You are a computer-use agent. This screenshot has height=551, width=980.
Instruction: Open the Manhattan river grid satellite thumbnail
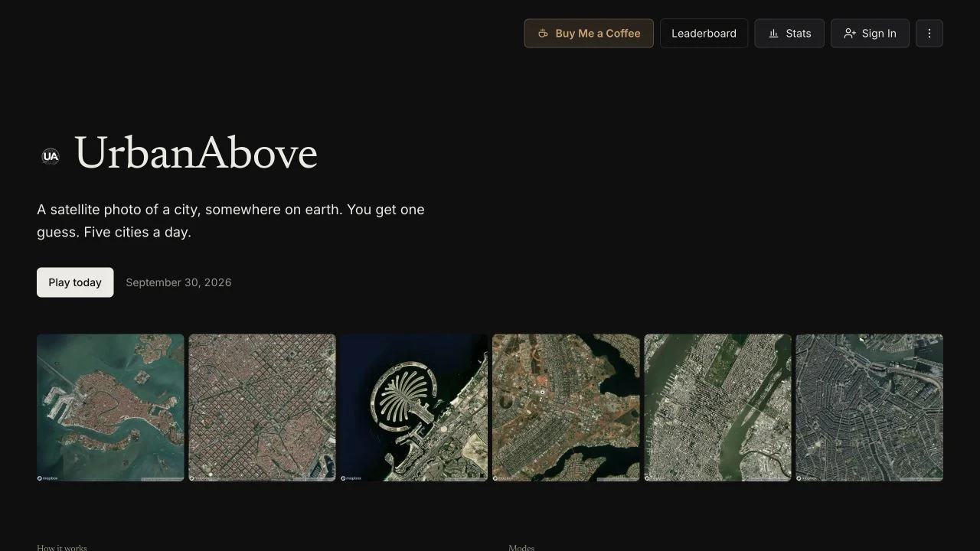point(717,408)
